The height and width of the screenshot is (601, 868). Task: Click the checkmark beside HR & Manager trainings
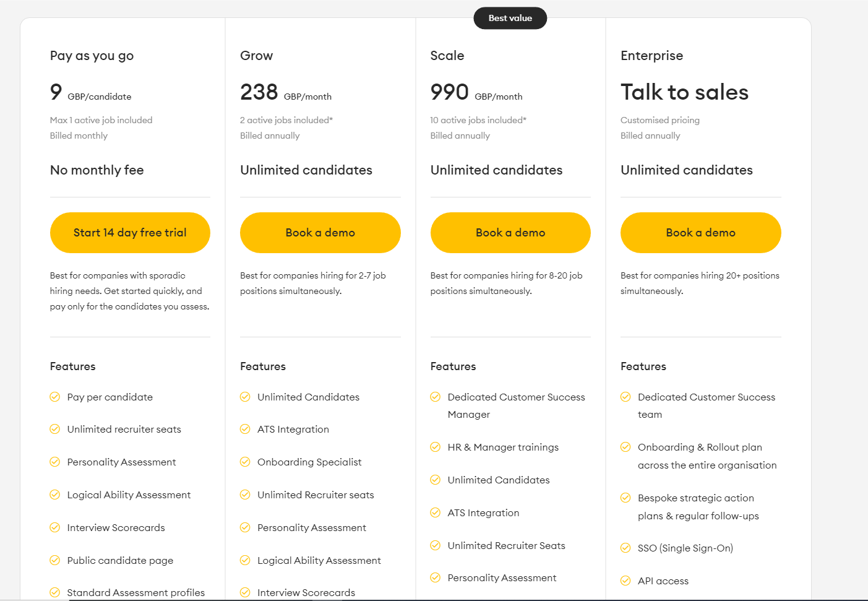(436, 447)
